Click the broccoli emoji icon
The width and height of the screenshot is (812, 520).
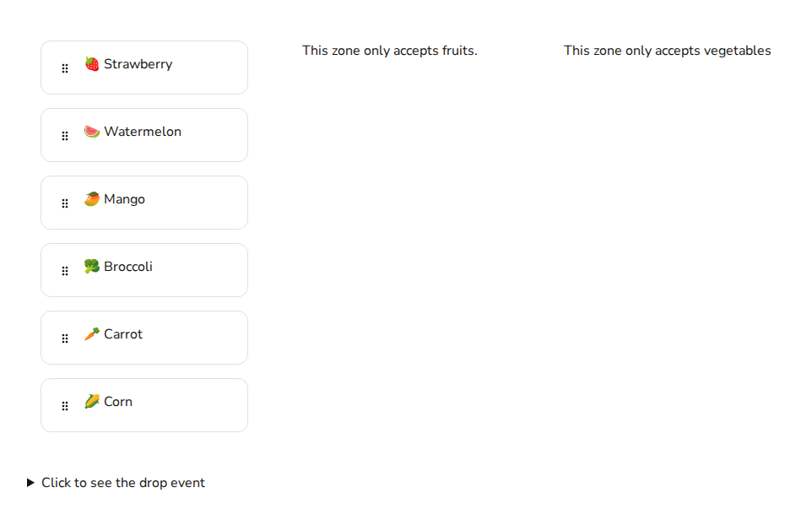pyautogui.click(x=92, y=267)
